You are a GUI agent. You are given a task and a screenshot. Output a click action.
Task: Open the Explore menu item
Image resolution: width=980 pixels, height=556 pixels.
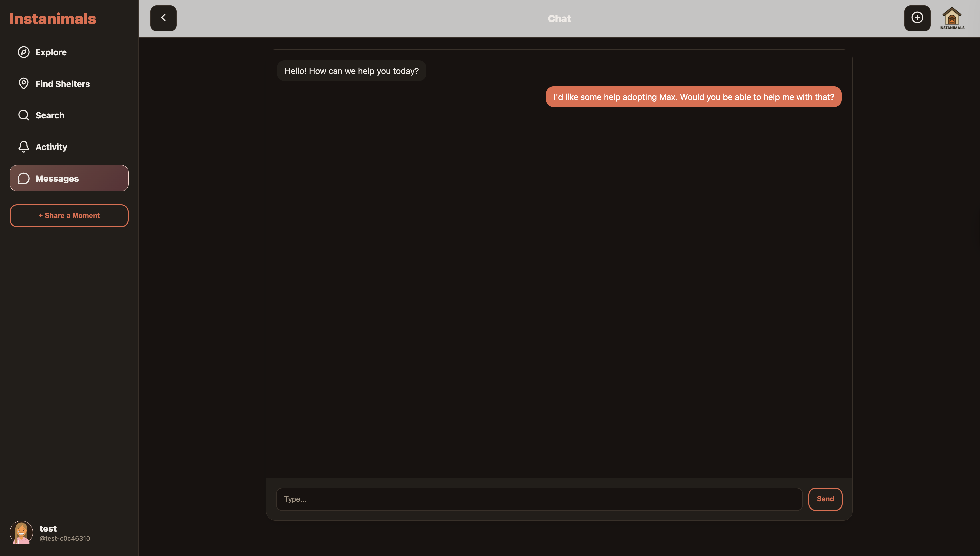[51, 52]
